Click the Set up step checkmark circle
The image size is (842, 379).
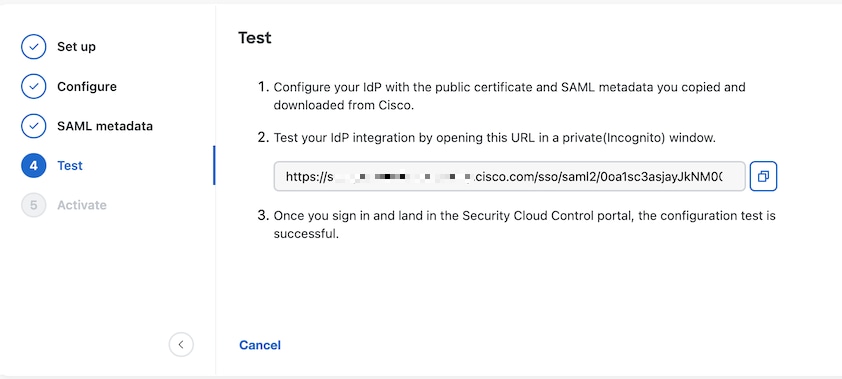click(34, 47)
